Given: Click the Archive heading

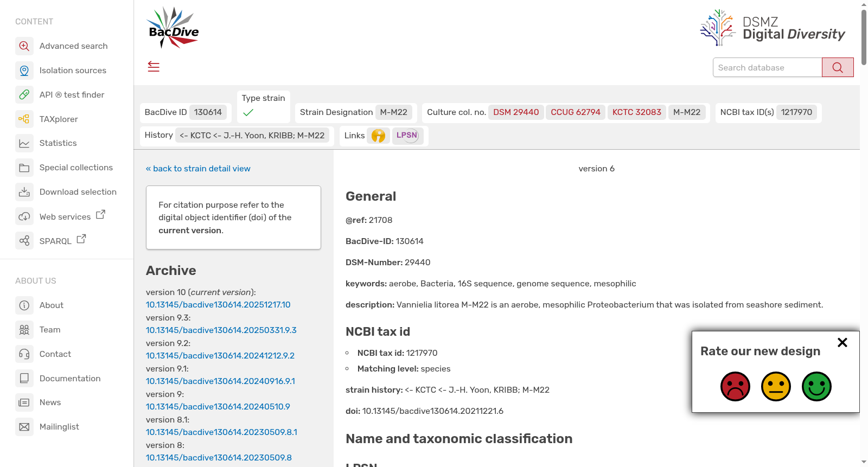Looking at the screenshot, I should click(171, 271).
